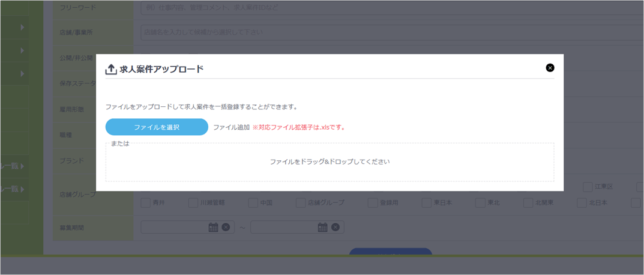
Task: Close the 求人案件アップロード dialog
Action: point(550,68)
